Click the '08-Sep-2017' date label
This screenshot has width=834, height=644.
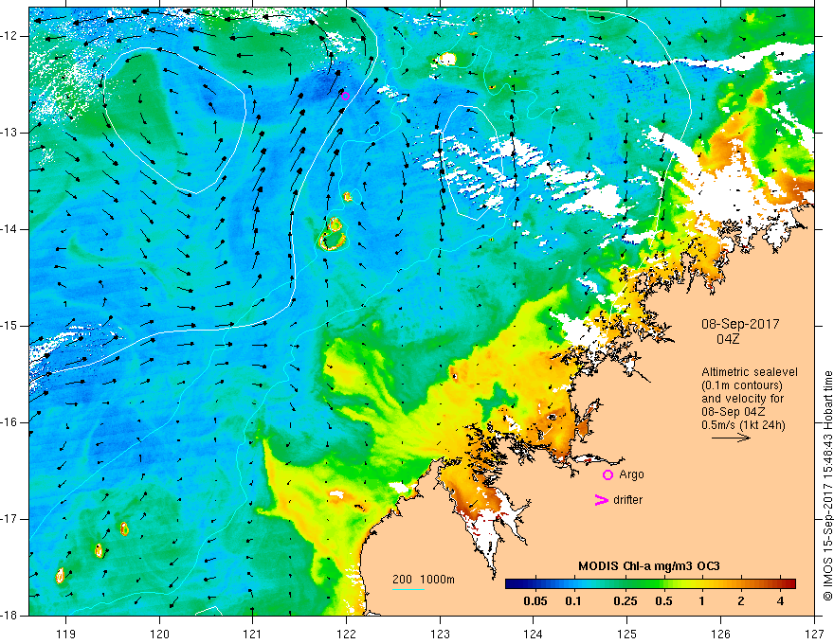pyautogui.click(x=740, y=324)
